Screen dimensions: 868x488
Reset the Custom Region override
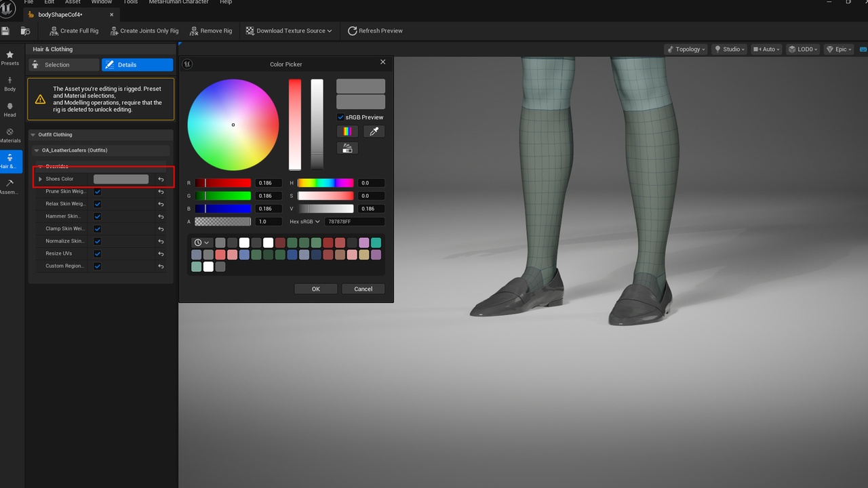click(x=161, y=266)
